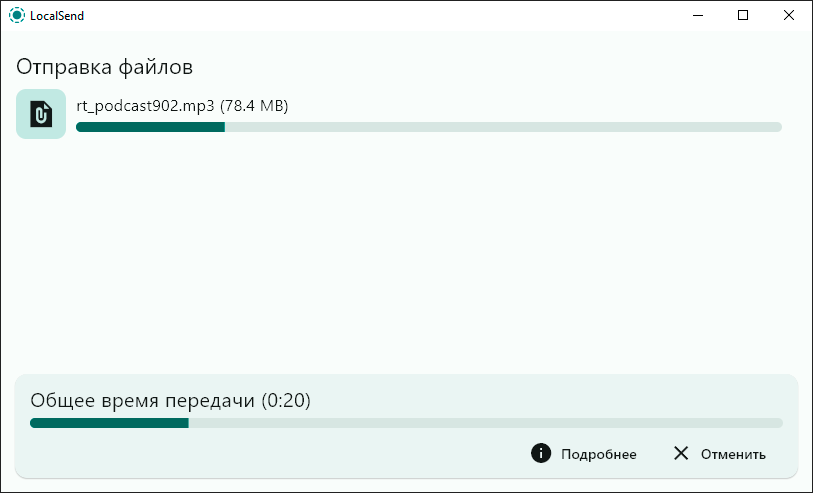Cancel the transfer via the Отменить label

coord(733,454)
